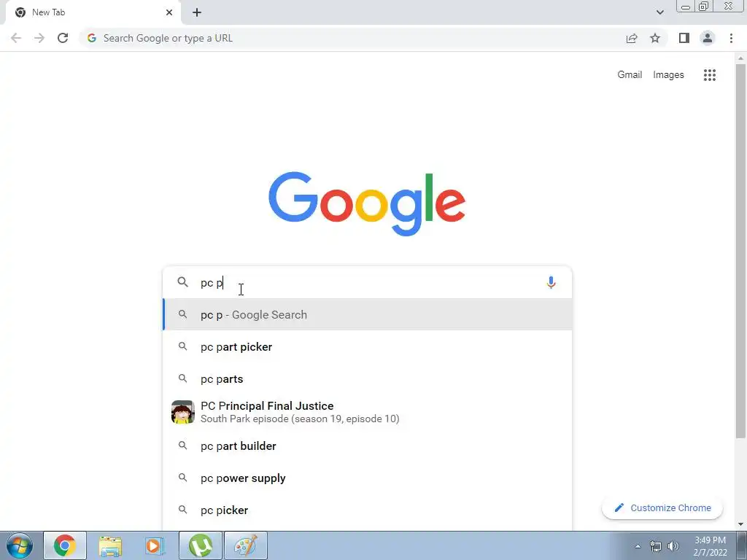Open a new tab with the plus button

point(197,12)
